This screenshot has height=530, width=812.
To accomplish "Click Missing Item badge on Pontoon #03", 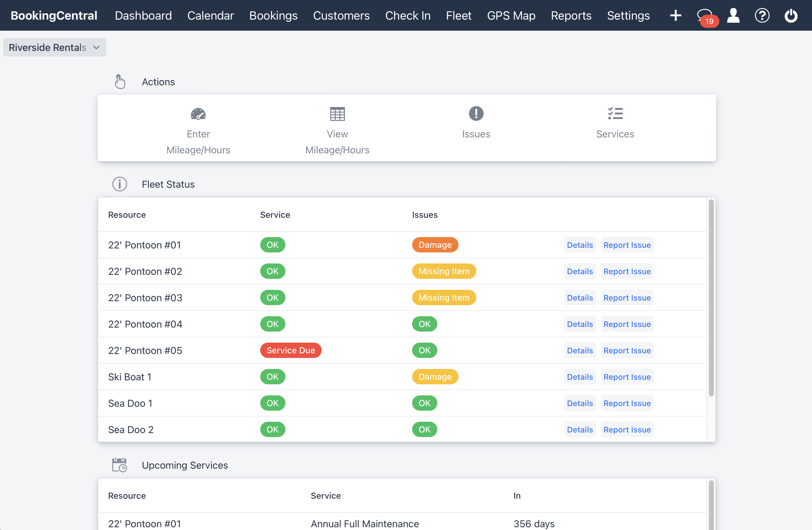I will pos(444,298).
